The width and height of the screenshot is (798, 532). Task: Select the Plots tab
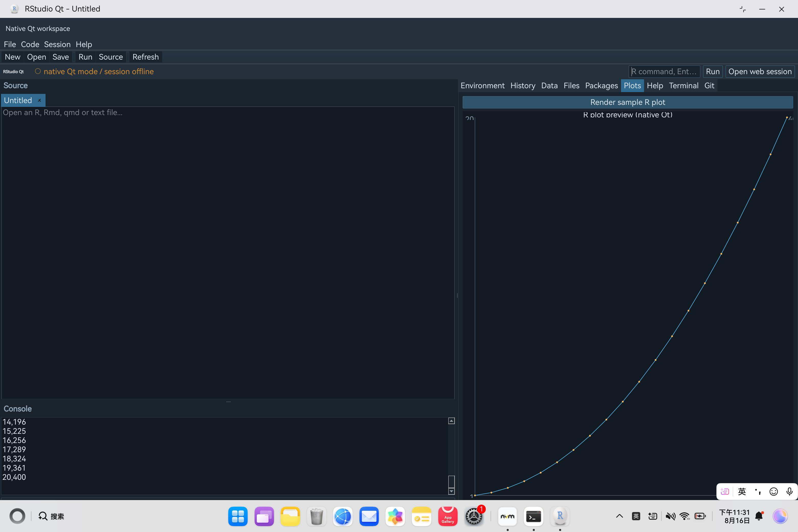(x=633, y=85)
